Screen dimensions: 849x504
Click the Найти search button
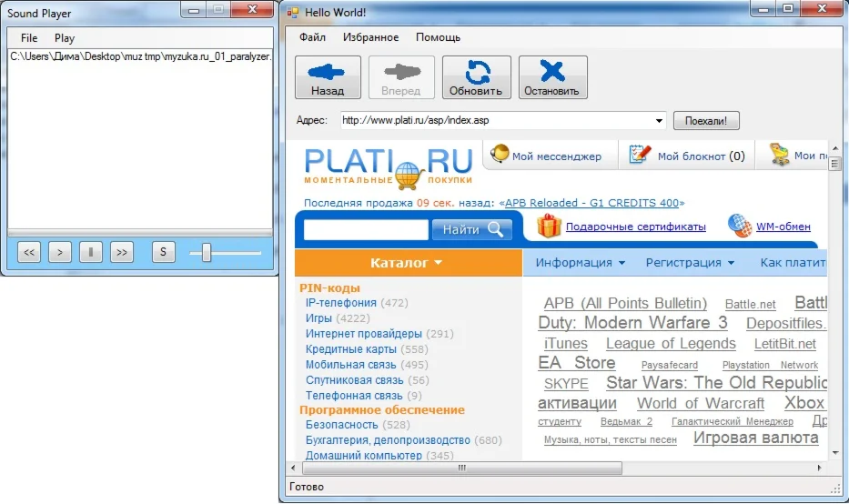click(x=472, y=229)
